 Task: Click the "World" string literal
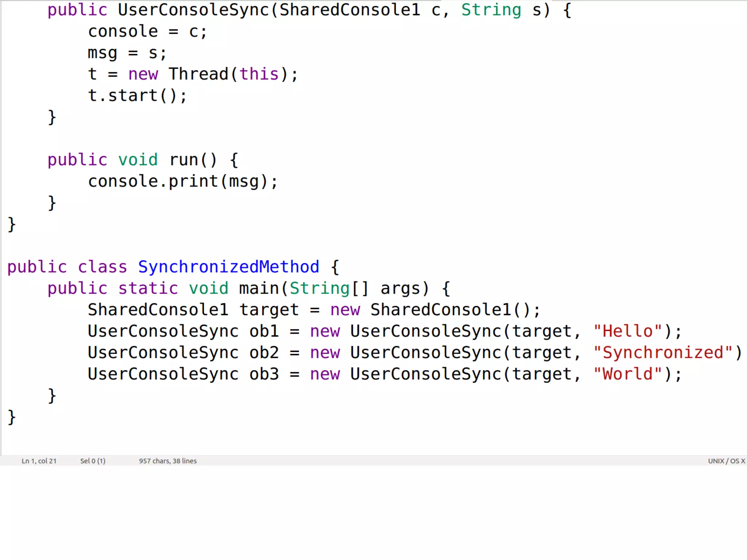[627, 374]
